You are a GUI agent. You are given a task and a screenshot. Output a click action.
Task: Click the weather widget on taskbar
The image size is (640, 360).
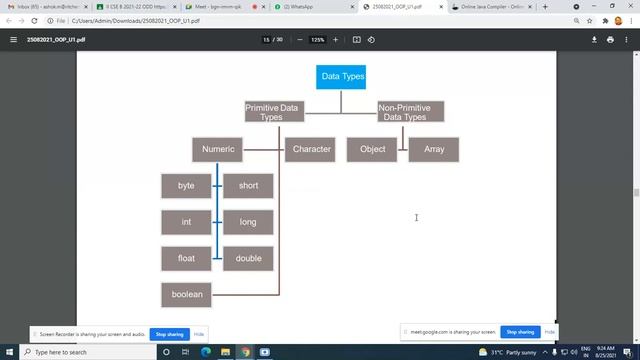tap(508, 352)
